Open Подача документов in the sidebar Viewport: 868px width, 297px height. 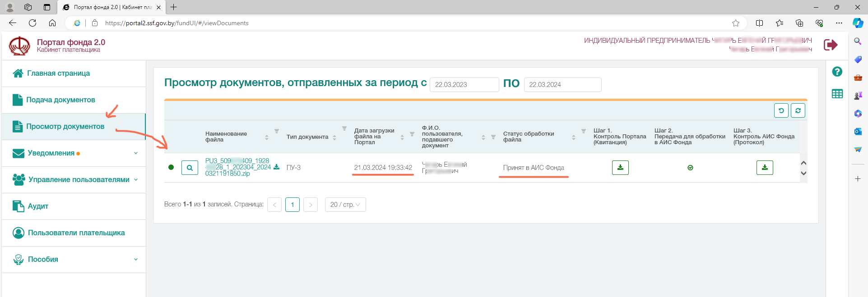(x=60, y=100)
